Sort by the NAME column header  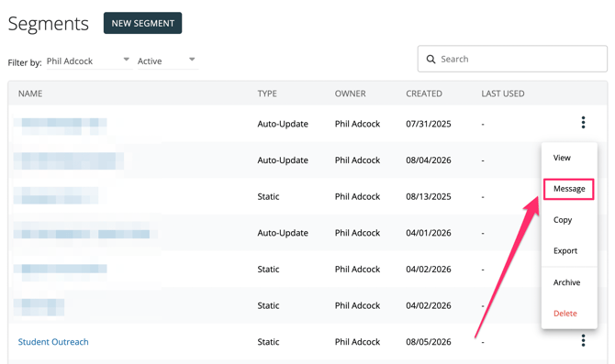pyautogui.click(x=30, y=94)
